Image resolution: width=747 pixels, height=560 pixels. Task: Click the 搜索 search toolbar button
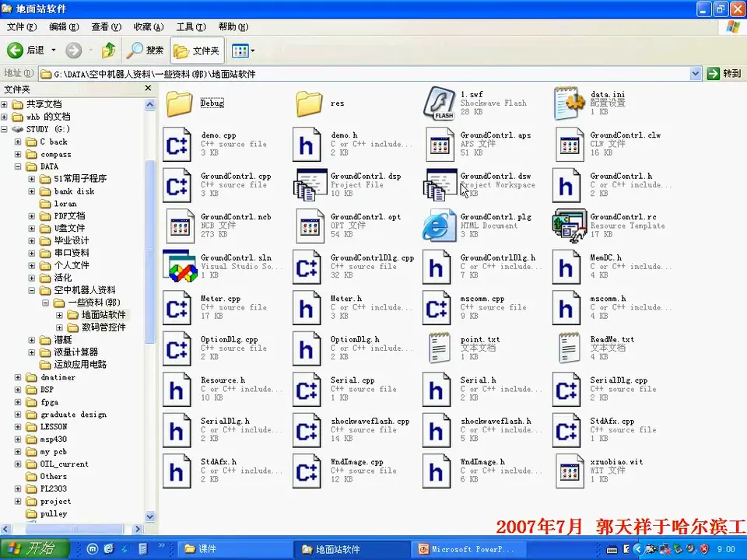(x=146, y=50)
